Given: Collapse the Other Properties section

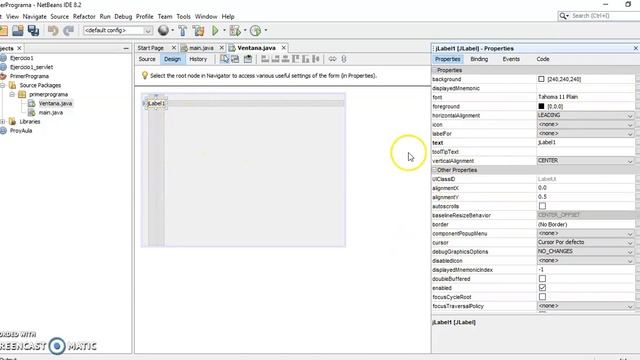Looking at the screenshot, I should click(434, 170).
